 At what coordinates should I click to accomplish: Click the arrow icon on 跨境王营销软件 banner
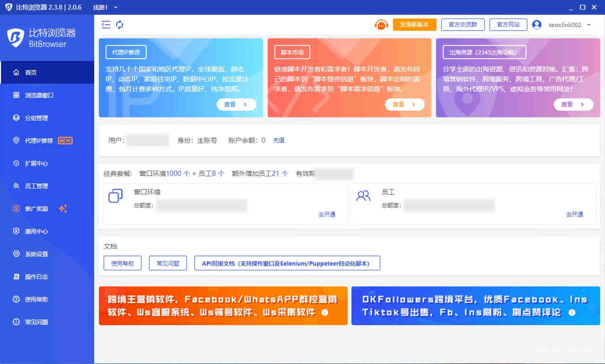[x=325, y=312]
